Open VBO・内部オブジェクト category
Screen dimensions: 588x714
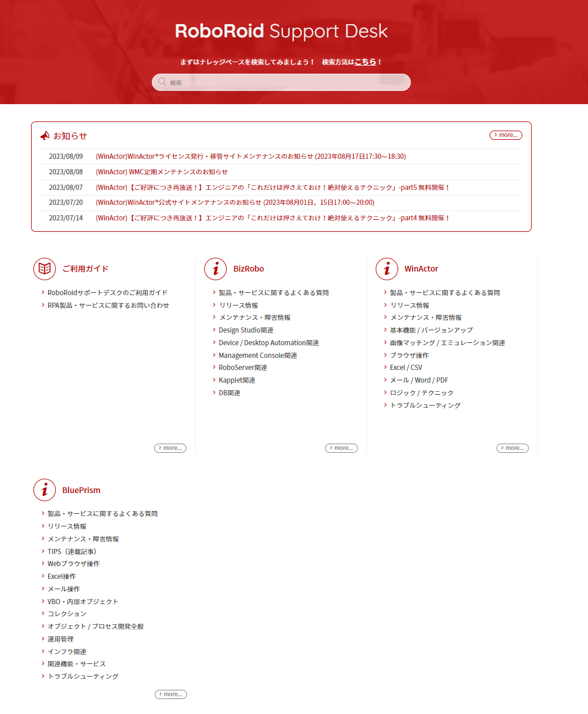coord(83,602)
